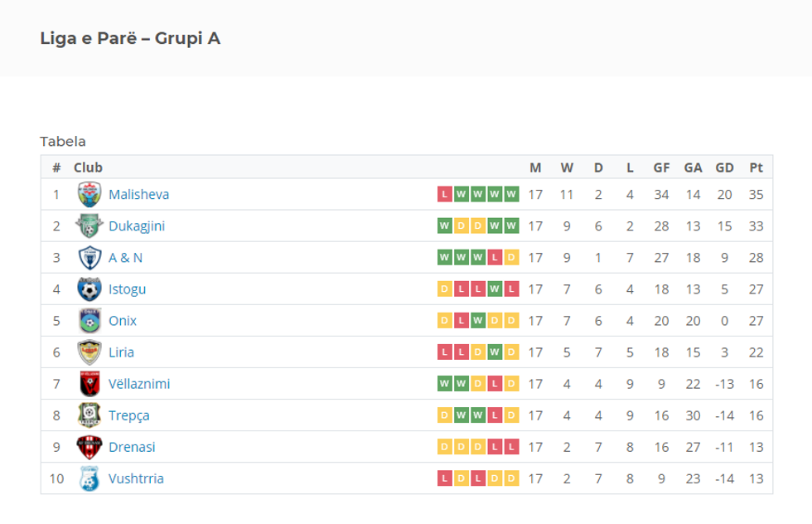Click Drenasi's last red L form badge
Image resolution: width=812 pixels, height=524 pixels.
[x=511, y=447]
